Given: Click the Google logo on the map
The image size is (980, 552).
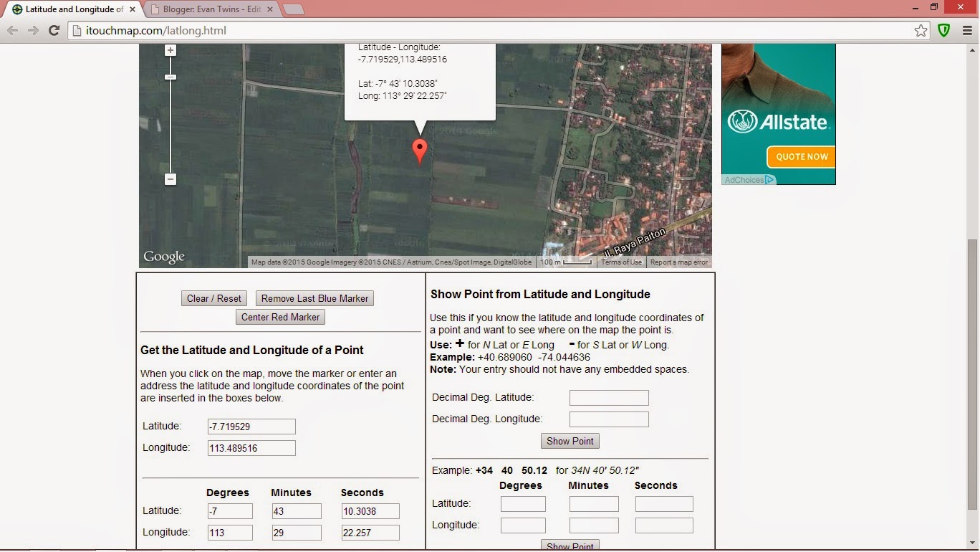Looking at the screenshot, I should pos(164,256).
